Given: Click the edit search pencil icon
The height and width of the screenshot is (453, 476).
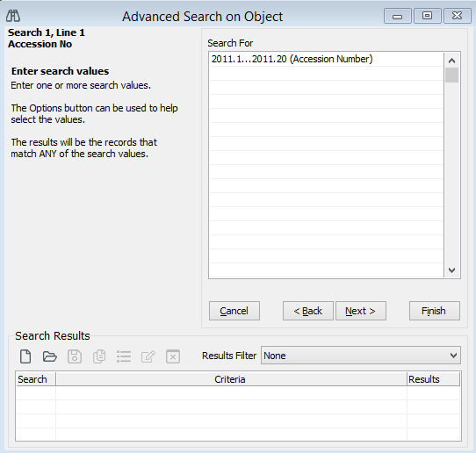Looking at the screenshot, I should 148,356.
